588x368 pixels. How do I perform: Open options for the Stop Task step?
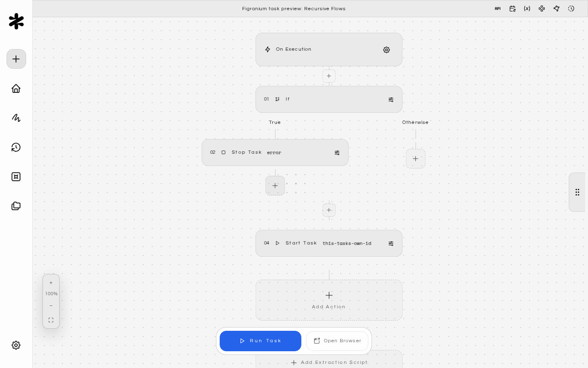click(x=337, y=153)
